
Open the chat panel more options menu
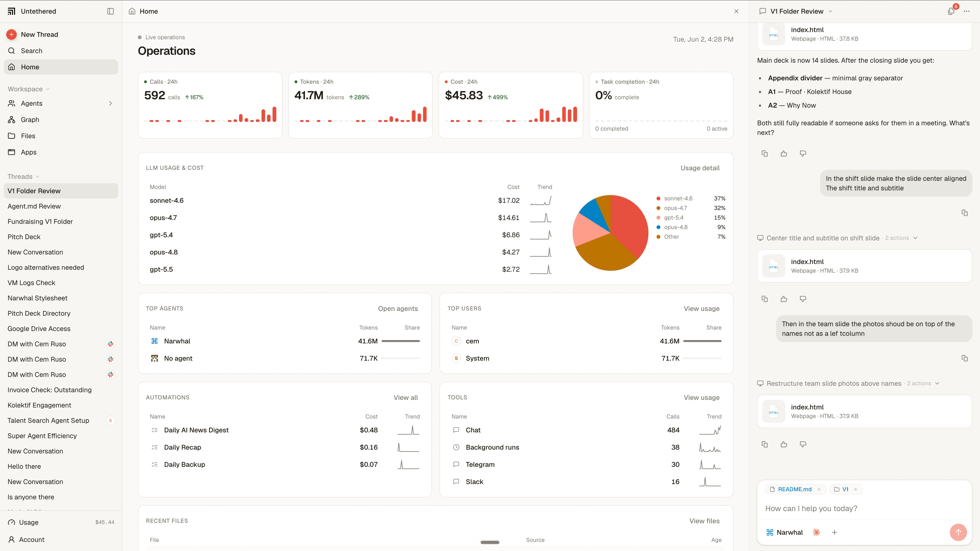[966, 11]
